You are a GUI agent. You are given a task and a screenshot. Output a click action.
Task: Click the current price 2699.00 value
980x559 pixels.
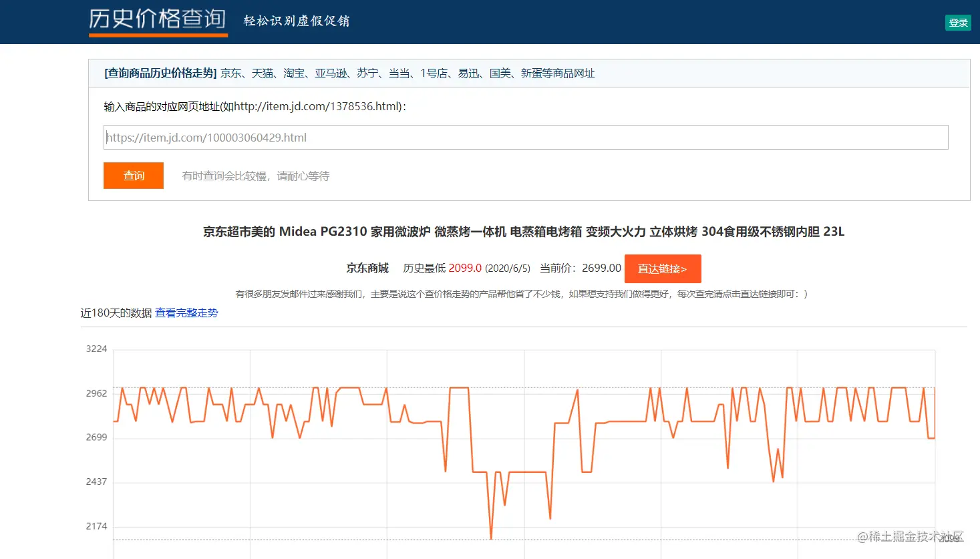(x=601, y=268)
